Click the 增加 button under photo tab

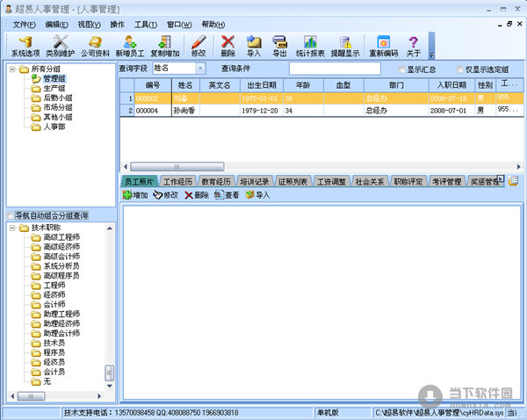(x=134, y=195)
